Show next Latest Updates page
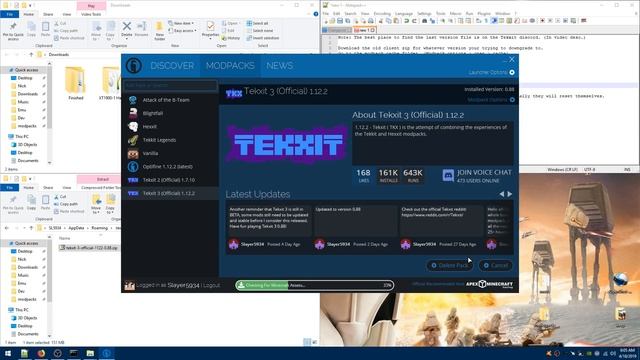This screenshot has width=640, height=360. 509,194
